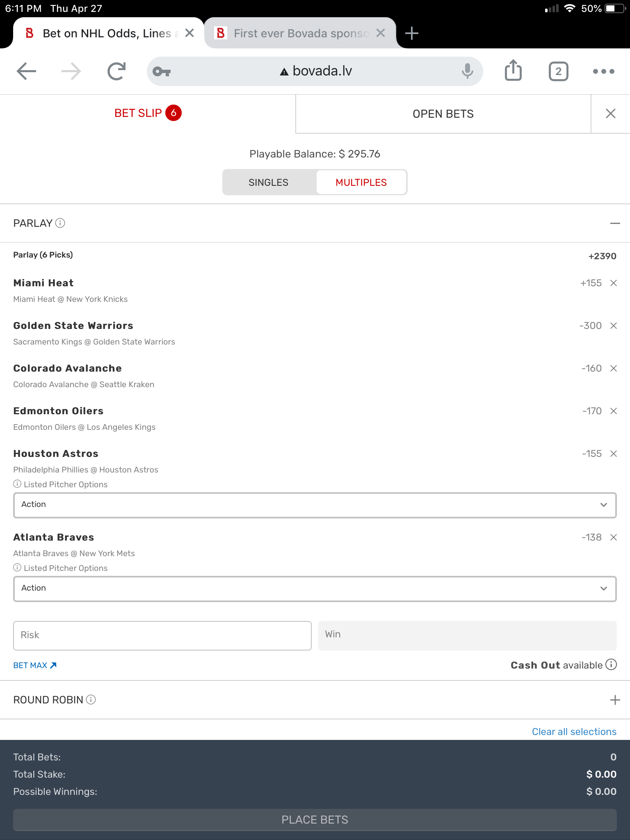This screenshot has height=840, width=630.
Task: Open Atlanta Braves pitcher Action dropdown
Action: pyautogui.click(x=315, y=589)
